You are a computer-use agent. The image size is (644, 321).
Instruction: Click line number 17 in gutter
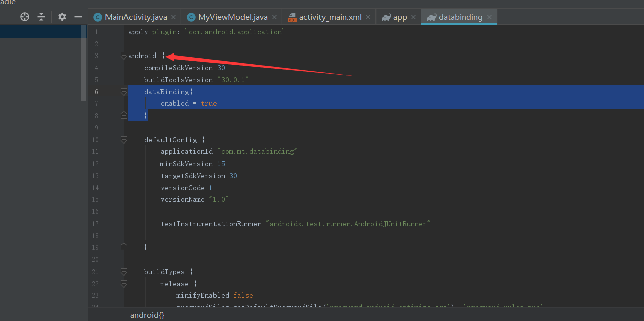(96, 224)
